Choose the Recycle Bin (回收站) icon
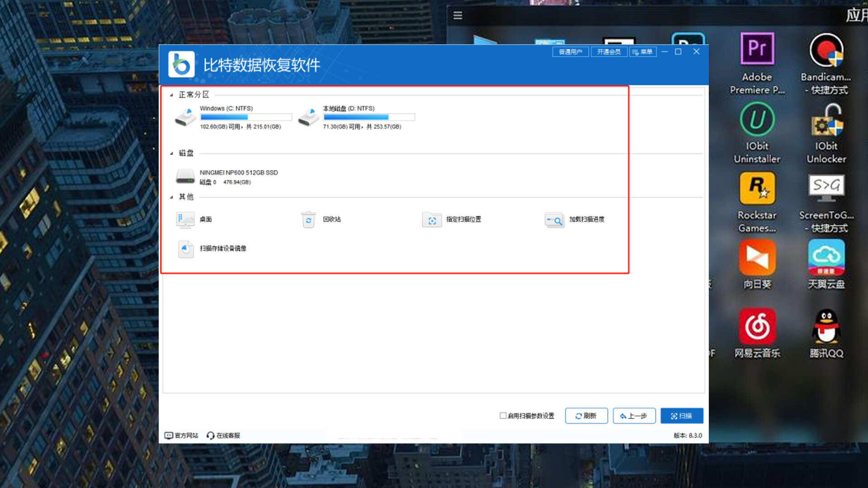The height and width of the screenshot is (488, 868). [x=309, y=220]
